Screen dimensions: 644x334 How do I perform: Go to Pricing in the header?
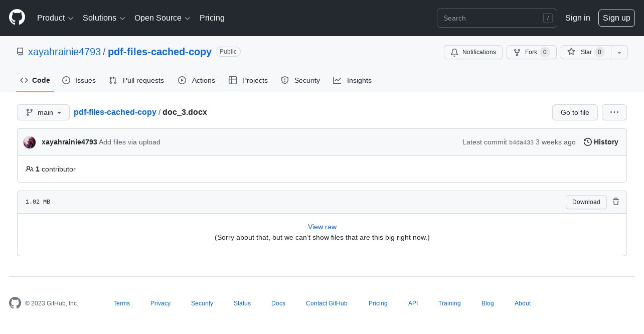[x=212, y=18]
